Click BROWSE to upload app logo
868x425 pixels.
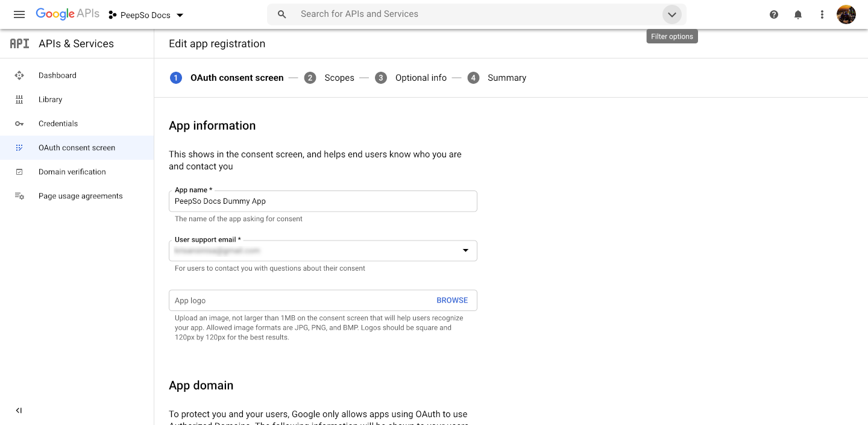click(x=452, y=300)
